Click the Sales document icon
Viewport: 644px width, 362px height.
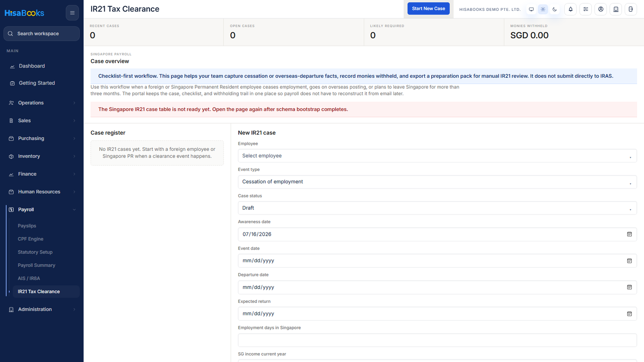pos(11,121)
